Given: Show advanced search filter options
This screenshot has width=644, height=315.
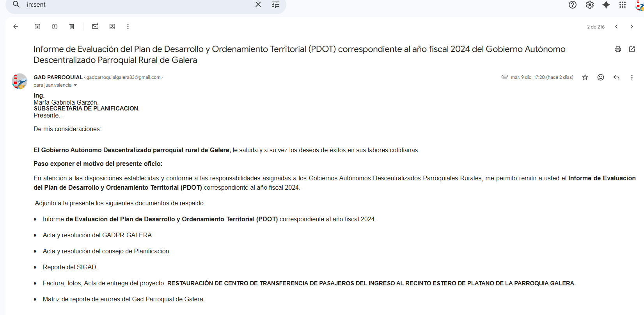Looking at the screenshot, I should click(275, 4).
